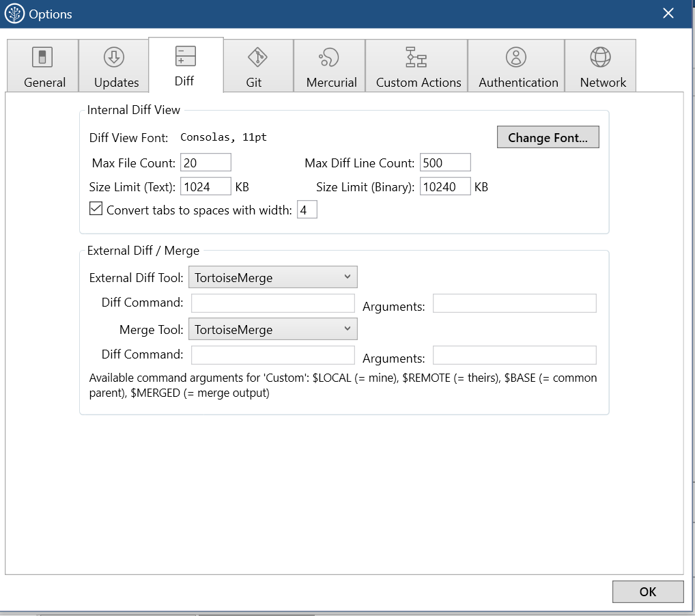Click the 'Available command arguments' help text
The height and width of the screenshot is (616, 695).
tap(343, 385)
